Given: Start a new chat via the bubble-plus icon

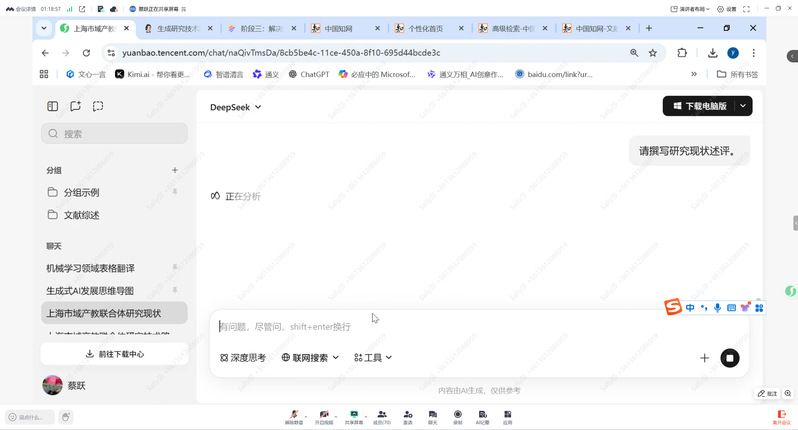Looking at the screenshot, I should [x=75, y=106].
